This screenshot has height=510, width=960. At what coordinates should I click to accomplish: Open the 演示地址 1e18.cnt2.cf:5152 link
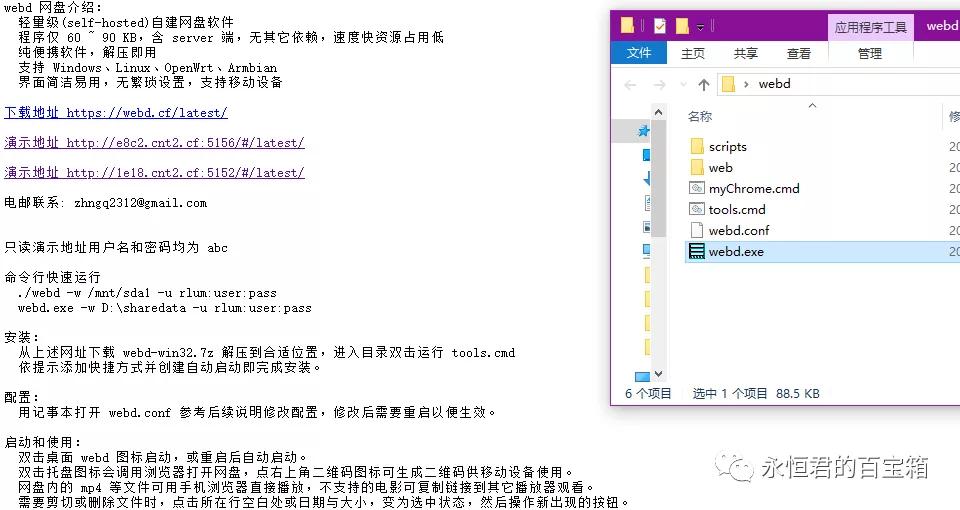(x=154, y=173)
